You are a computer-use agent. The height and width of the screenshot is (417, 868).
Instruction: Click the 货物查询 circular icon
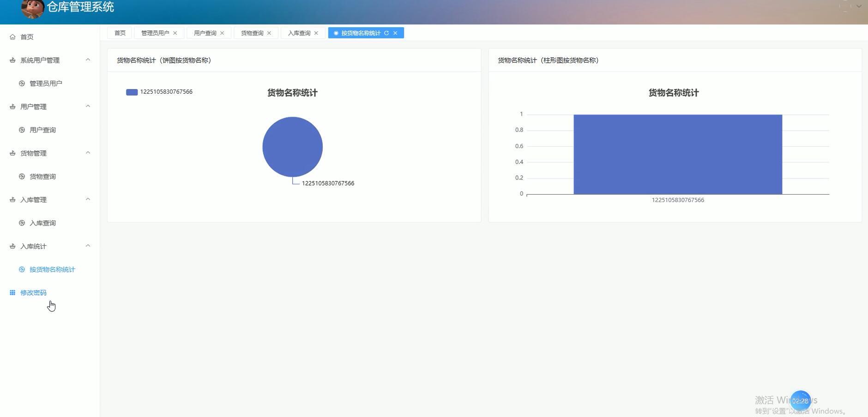[21, 176]
